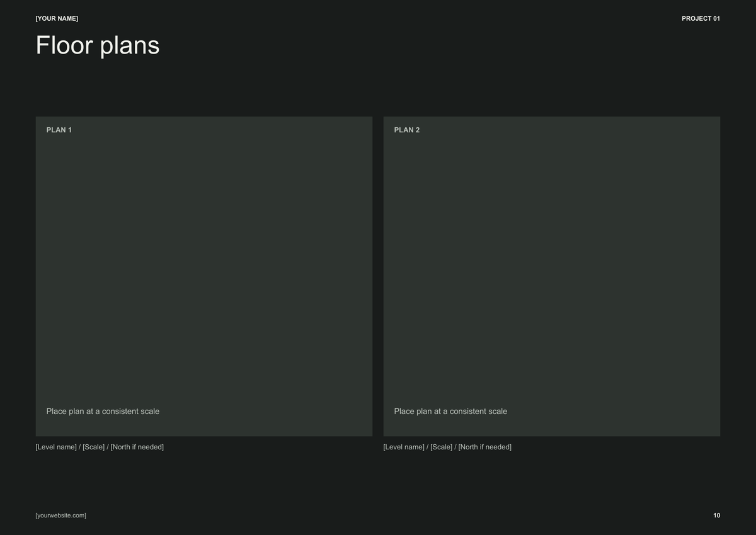
Task: Click the "[yourwebsite.com]" footer text
Action: (x=61, y=515)
